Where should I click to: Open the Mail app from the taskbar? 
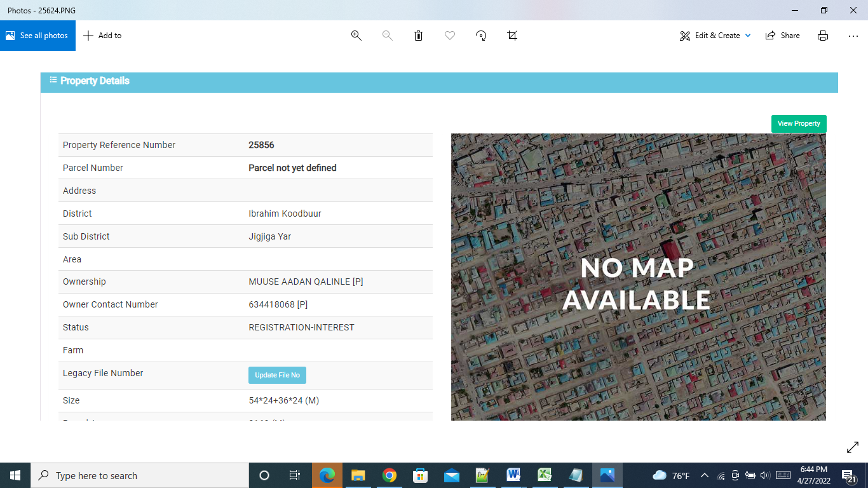452,475
